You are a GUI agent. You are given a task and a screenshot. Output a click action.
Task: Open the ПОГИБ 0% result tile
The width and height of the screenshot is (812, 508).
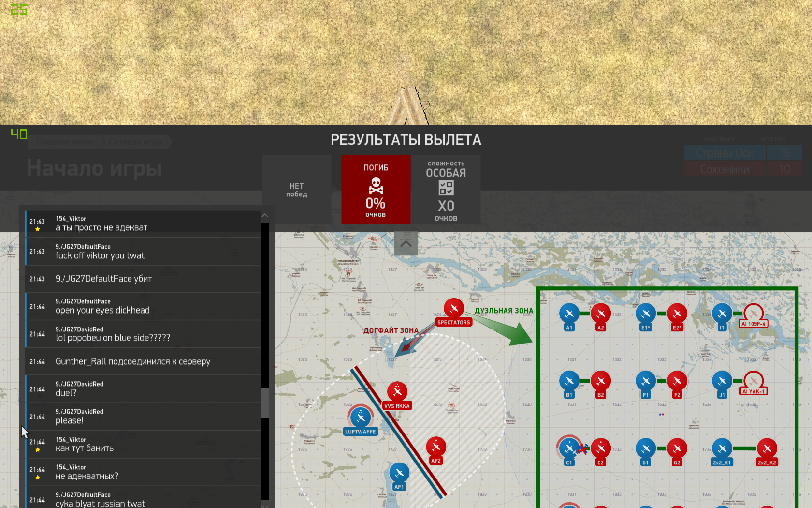point(376,190)
